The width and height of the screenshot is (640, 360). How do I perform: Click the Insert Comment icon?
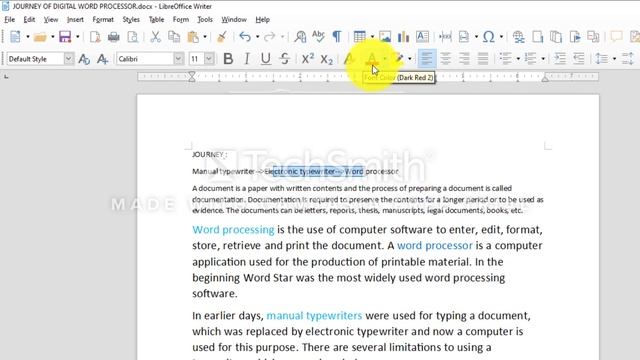616,37
